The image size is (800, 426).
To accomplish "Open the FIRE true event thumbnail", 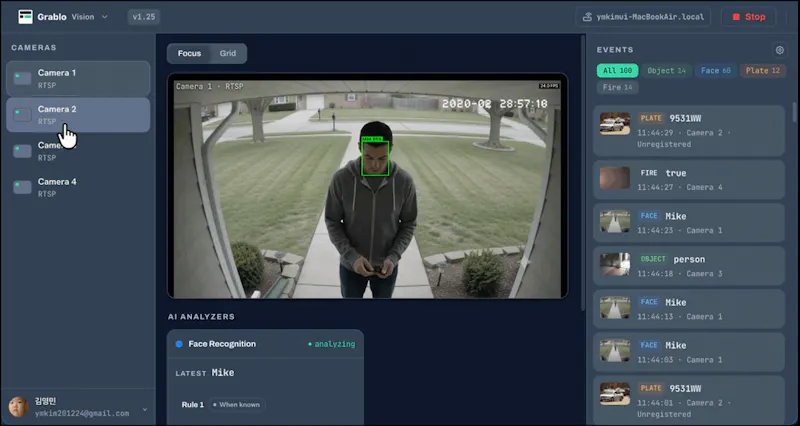I will pyautogui.click(x=615, y=178).
